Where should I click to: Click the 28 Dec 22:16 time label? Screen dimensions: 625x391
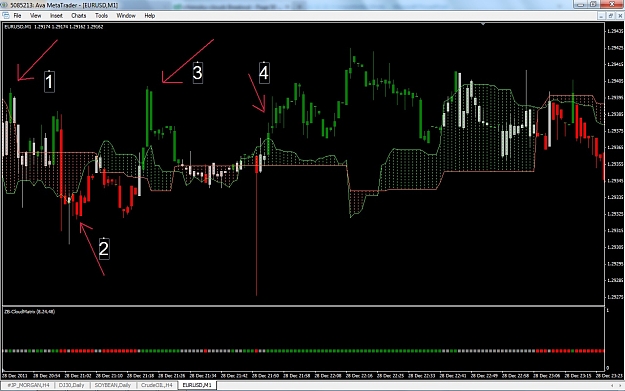pyautogui.click(x=360, y=376)
